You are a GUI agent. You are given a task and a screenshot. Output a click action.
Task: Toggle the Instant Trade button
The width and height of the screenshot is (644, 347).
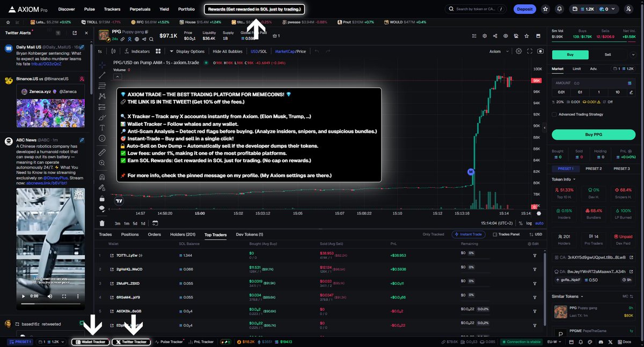coord(469,234)
